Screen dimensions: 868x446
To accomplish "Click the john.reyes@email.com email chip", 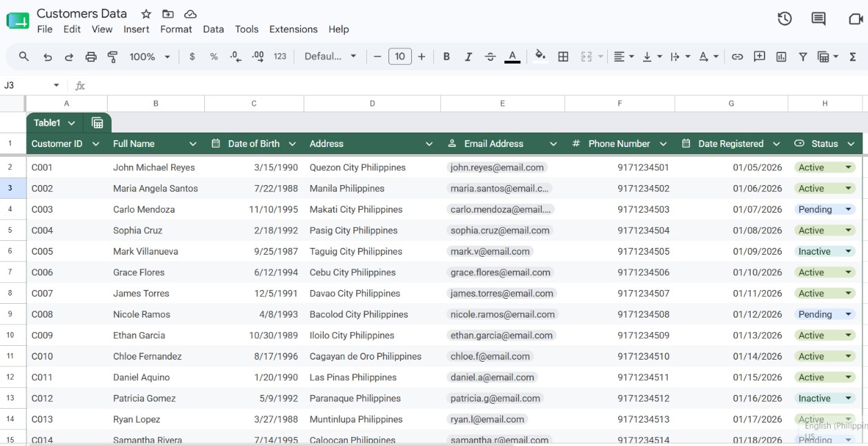I will (x=497, y=167).
